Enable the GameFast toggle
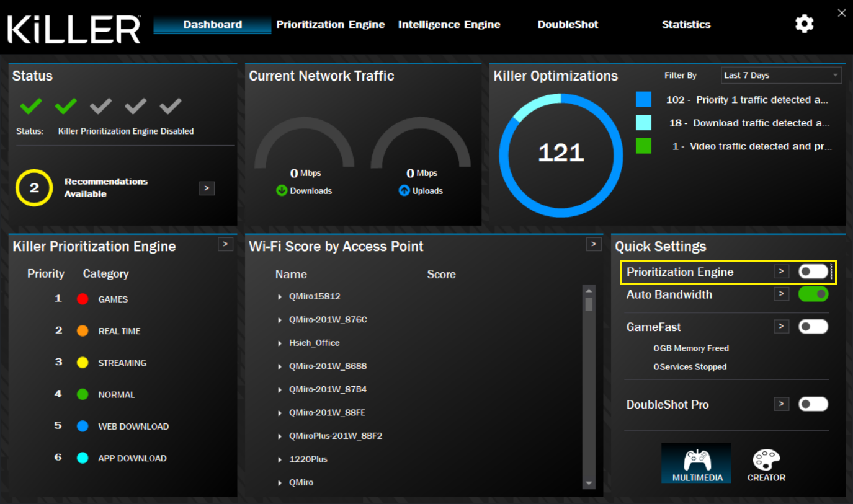 [813, 326]
